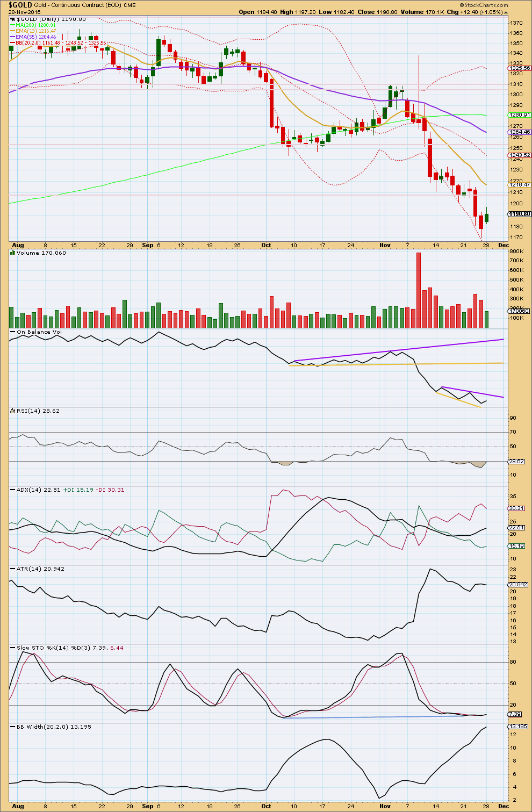Image resolution: width=532 pixels, height=812 pixels.
Task: Click the 1280.91 MA price tag
Action: tap(520, 114)
